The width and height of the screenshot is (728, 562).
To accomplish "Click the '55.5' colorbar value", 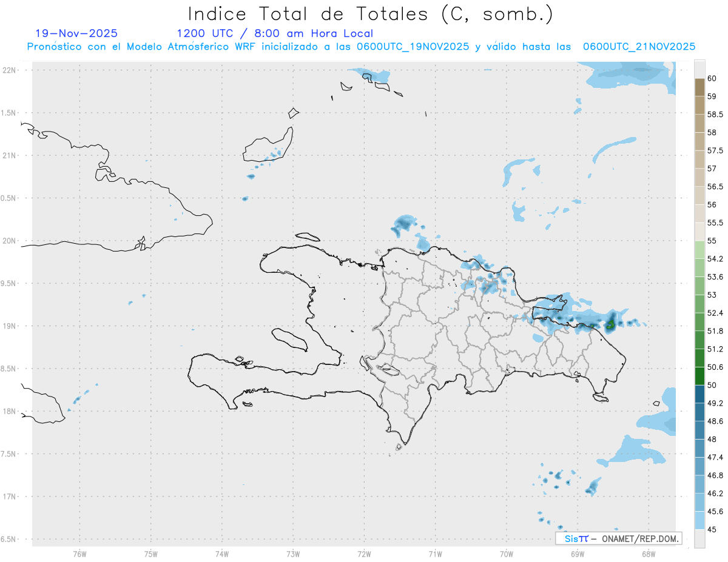I will click(715, 222).
